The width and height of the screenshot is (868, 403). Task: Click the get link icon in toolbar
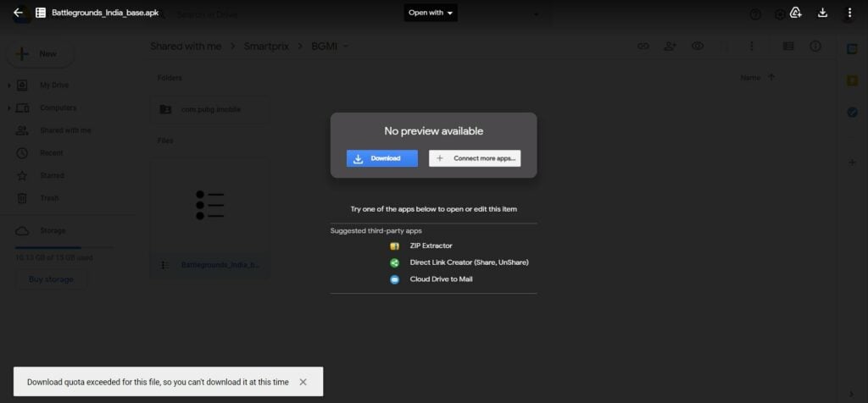tap(643, 47)
